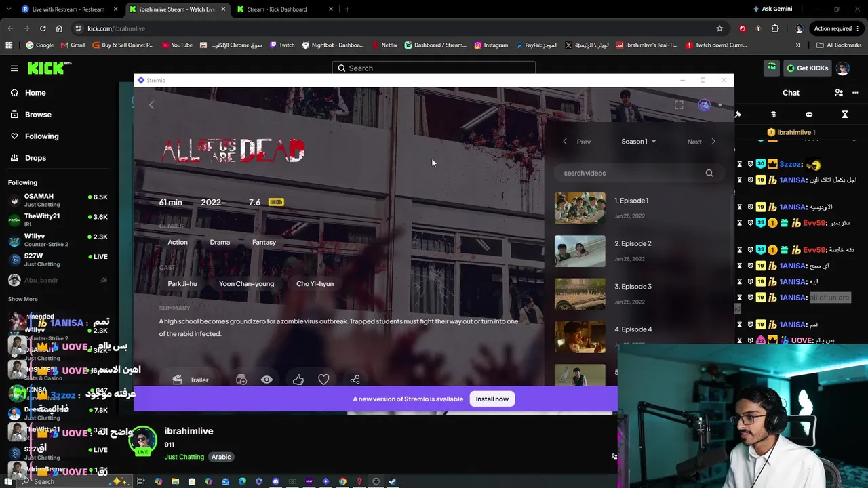Click Install now for Stremio update
This screenshot has height=488, width=868.
pyautogui.click(x=492, y=399)
